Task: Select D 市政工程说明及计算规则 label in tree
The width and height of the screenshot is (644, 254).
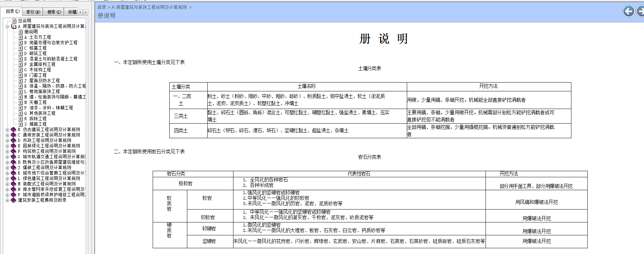Action: click(44, 140)
